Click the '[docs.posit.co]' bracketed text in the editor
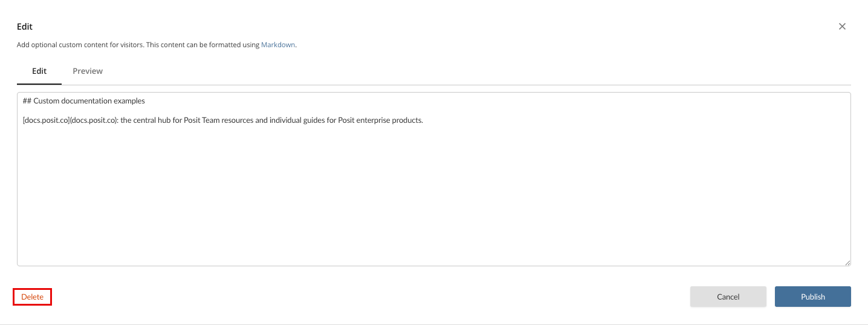868x325 pixels. [47, 120]
